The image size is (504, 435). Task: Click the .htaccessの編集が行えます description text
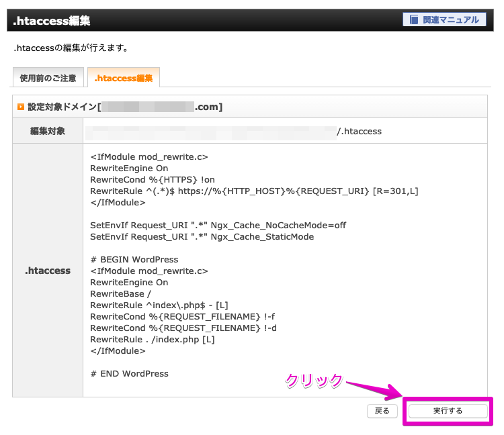pyautogui.click(x=71, y=48)
